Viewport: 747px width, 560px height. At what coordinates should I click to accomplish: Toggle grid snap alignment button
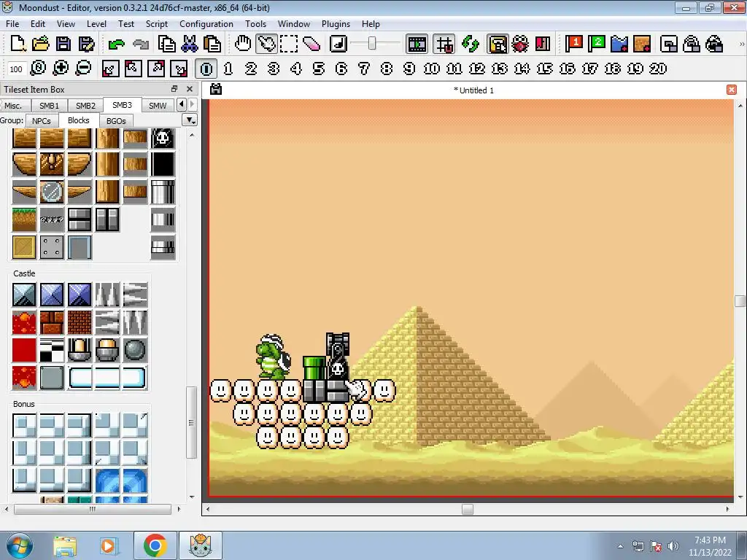coord(444,44)
